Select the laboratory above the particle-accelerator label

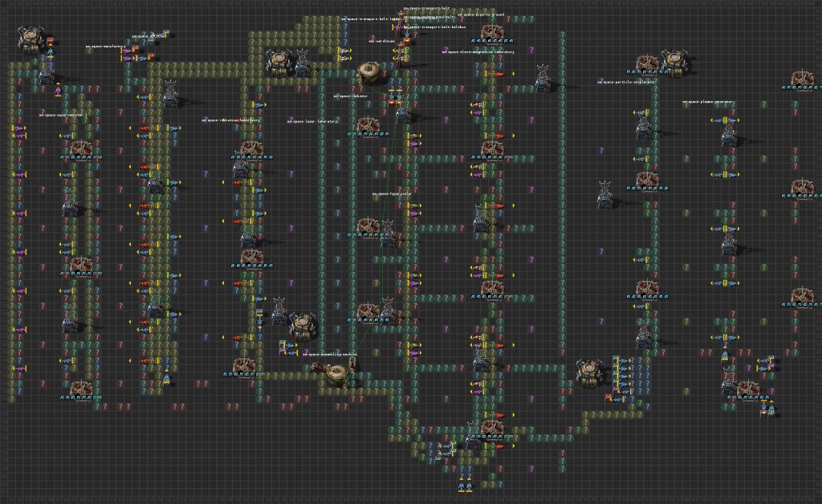click(648, 64)
